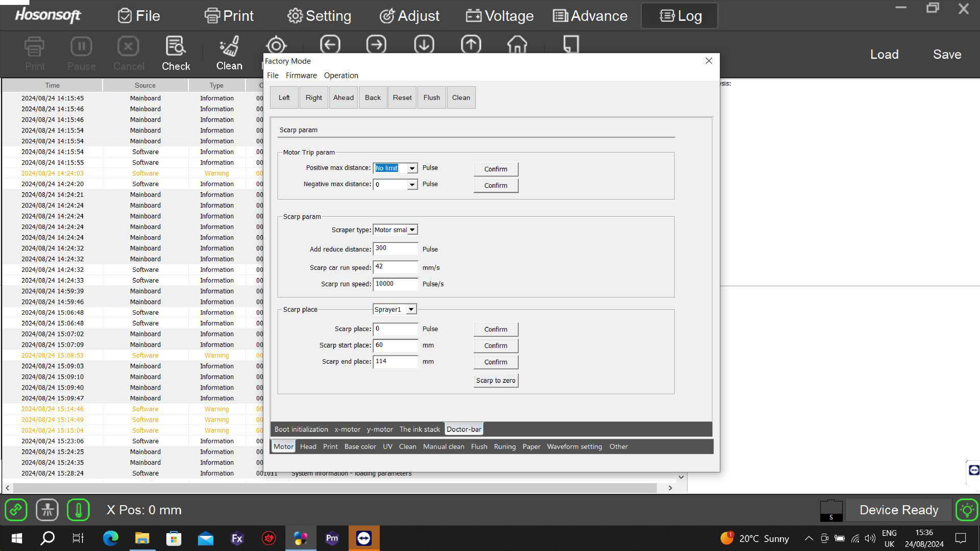Open the Negative max distance dropdown
The width and height of the screenshot is (980, 551).
(x=412, y=184)
